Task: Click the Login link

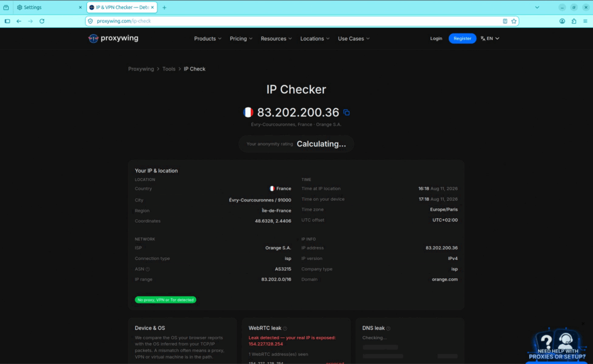Action: (436, 39)
